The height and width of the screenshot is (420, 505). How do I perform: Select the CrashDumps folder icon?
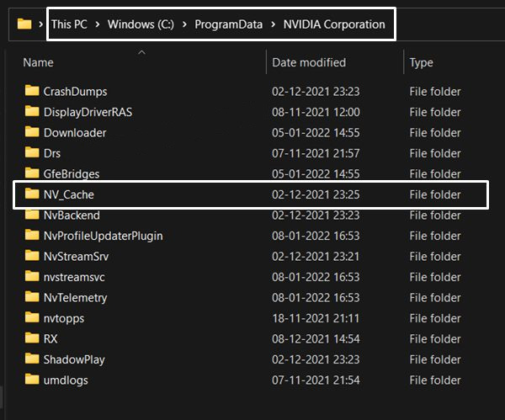pyautogui.click(x=32, y=91)
